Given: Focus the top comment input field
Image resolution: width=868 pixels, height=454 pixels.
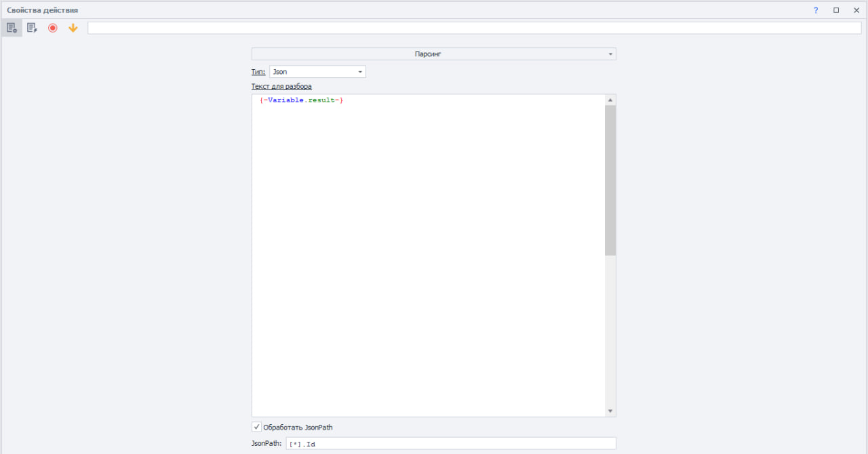Looking at the screenshot, I should tap(475, 28).
